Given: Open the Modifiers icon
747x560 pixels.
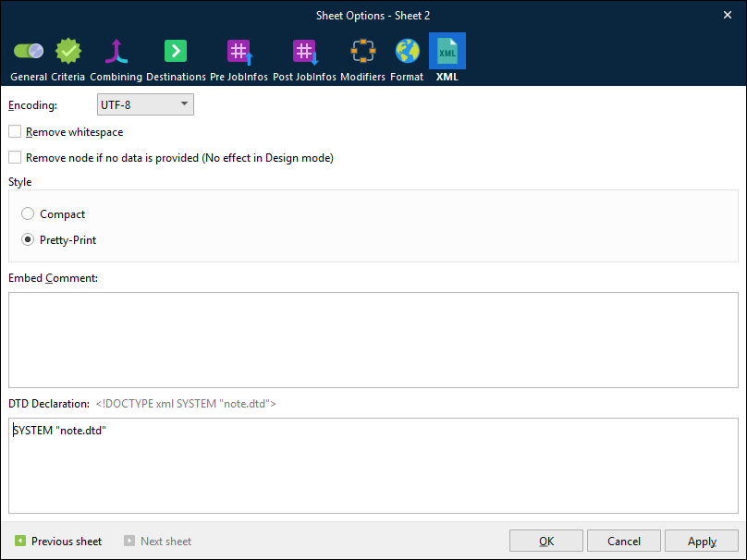Looking at the screenshot, I should 363,51.
